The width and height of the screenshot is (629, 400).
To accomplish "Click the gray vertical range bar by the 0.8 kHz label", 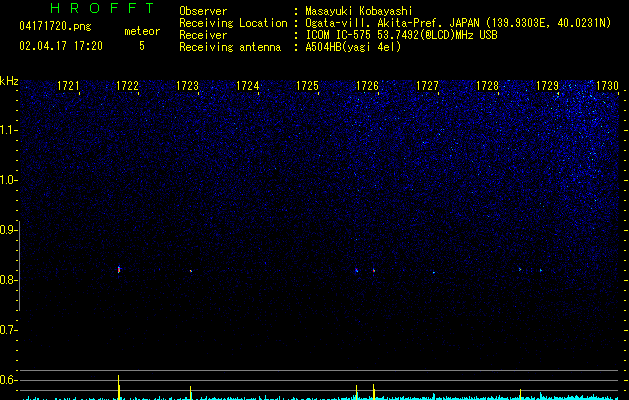I will [19, 265].
